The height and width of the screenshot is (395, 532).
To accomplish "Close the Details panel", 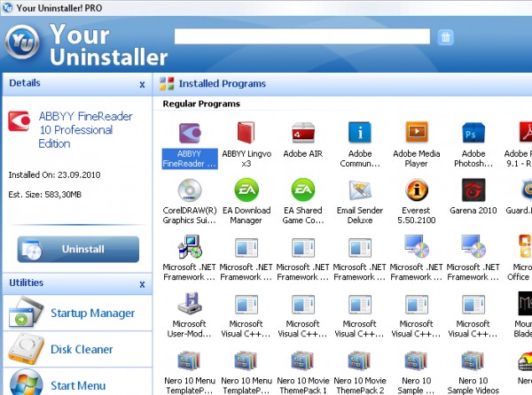I will [x=142, y=84].
